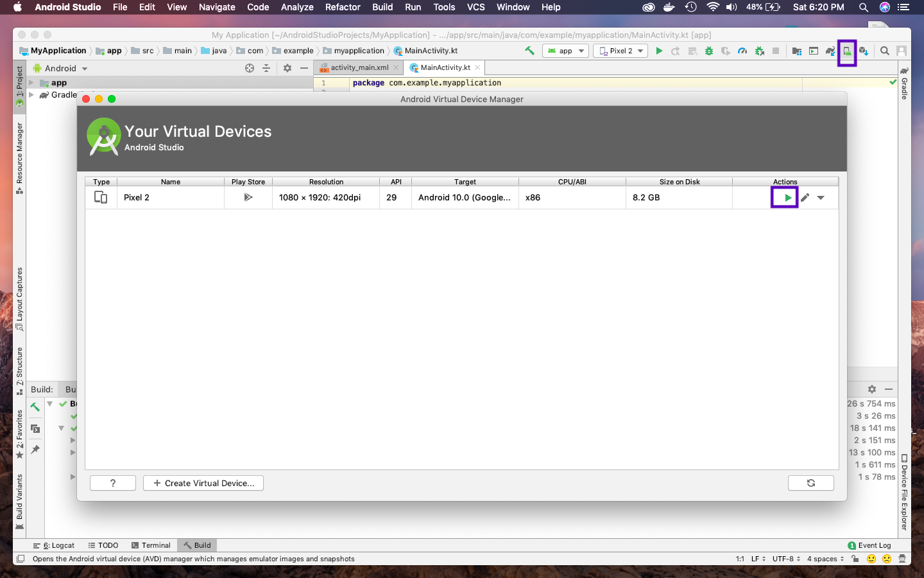Run app with green play button
The image size is (924, 578).
click(659, 51)
